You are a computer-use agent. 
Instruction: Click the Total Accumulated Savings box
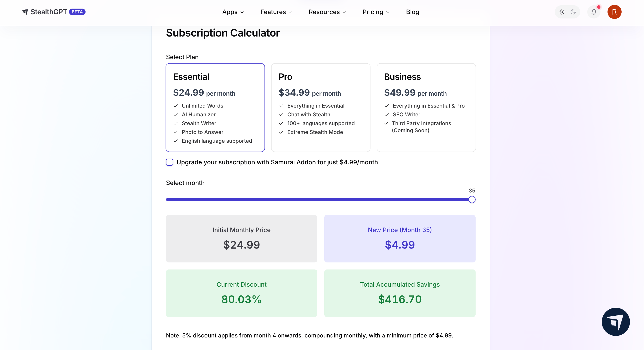tap(400, 293)
